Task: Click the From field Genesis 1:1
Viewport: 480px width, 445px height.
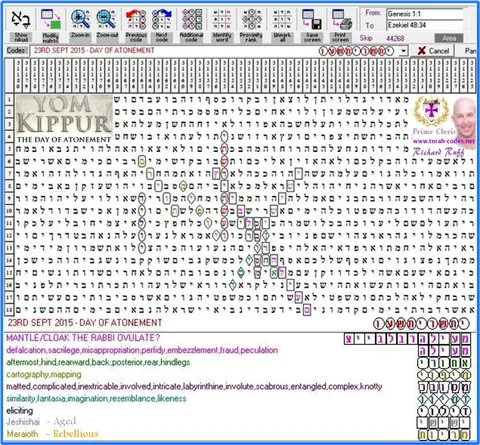Action: (425, 14)
